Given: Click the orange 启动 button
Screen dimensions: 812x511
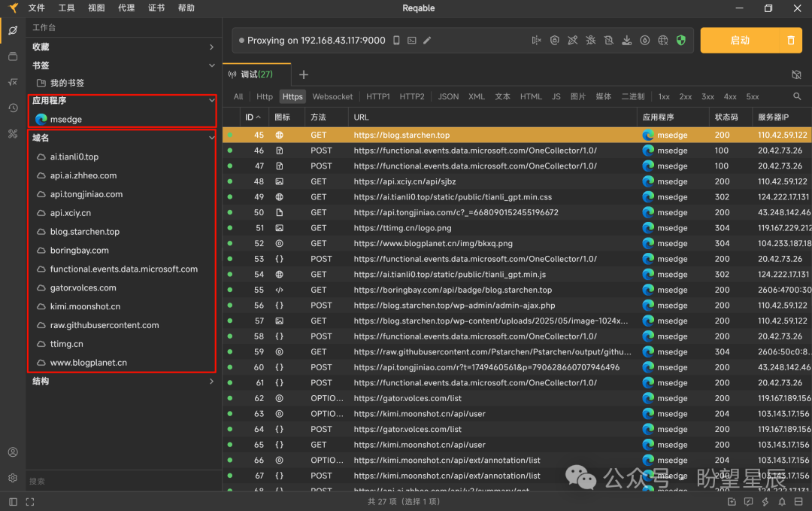Looking at the screenshot, I should pos(740,41).
